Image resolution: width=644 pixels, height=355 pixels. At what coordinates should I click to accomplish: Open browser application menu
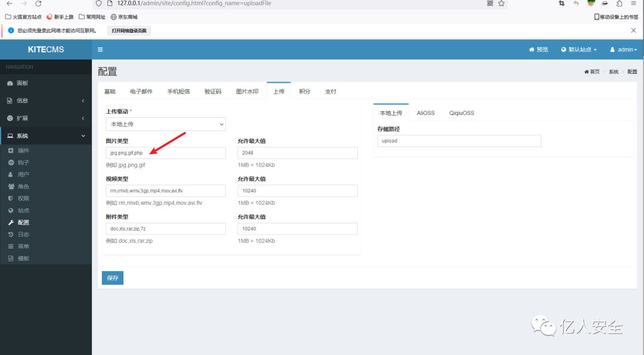click(x=634, y=4)
